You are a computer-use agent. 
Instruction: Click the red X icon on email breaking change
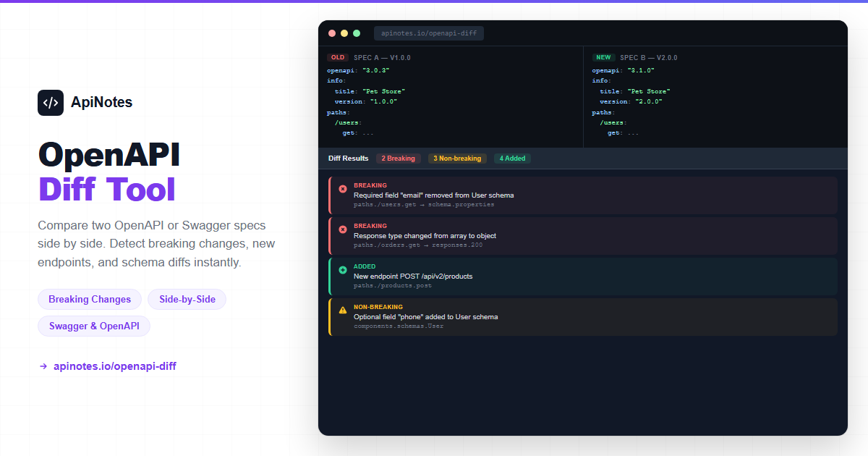tap(343, 189)
